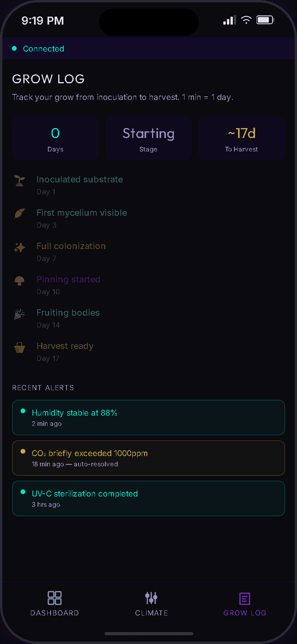This screenshot has height=644, width=297.
Task: Toggle the Connected status indicator dot
Action: pos(14,48)
